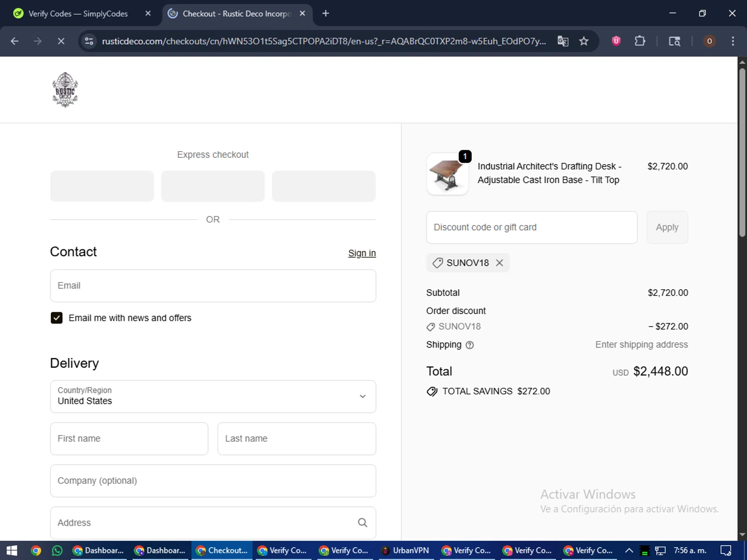Screen dimensions: 747x560
Task: Click the Total amount $2,448.00
Action: [660, 371]
